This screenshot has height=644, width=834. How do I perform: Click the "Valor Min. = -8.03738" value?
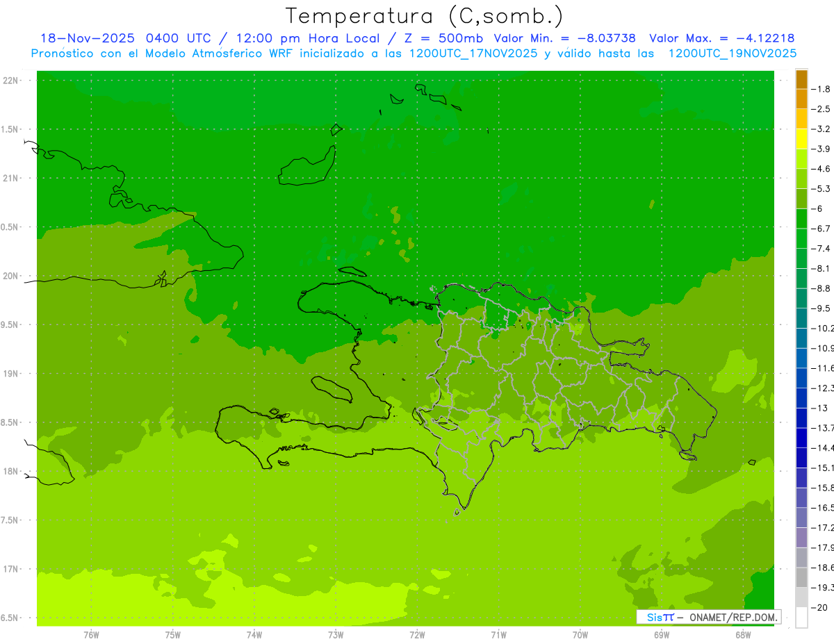[565, 38]
